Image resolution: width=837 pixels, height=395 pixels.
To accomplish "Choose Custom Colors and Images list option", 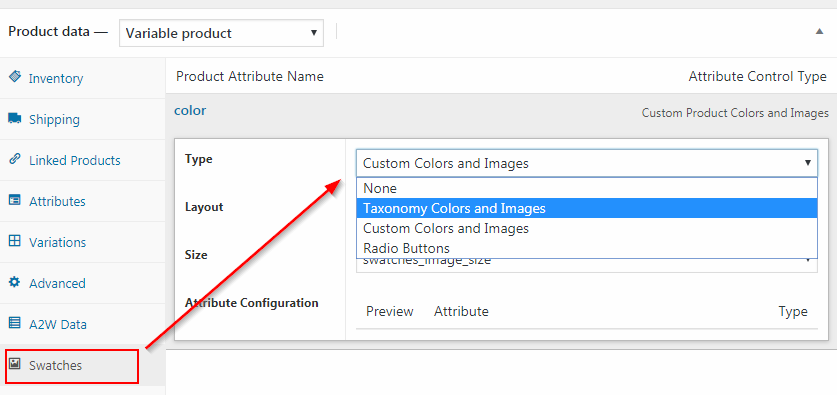I will [587, 228].
